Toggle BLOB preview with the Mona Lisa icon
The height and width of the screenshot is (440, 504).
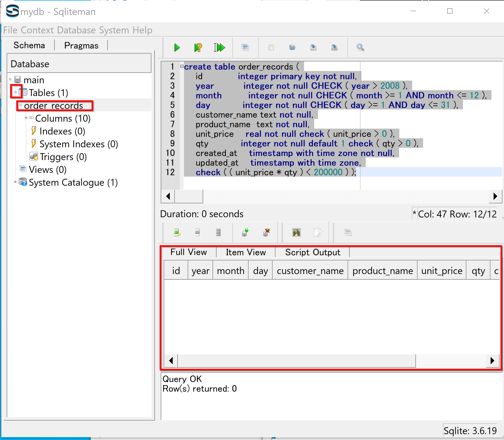(x=296, y=233)
